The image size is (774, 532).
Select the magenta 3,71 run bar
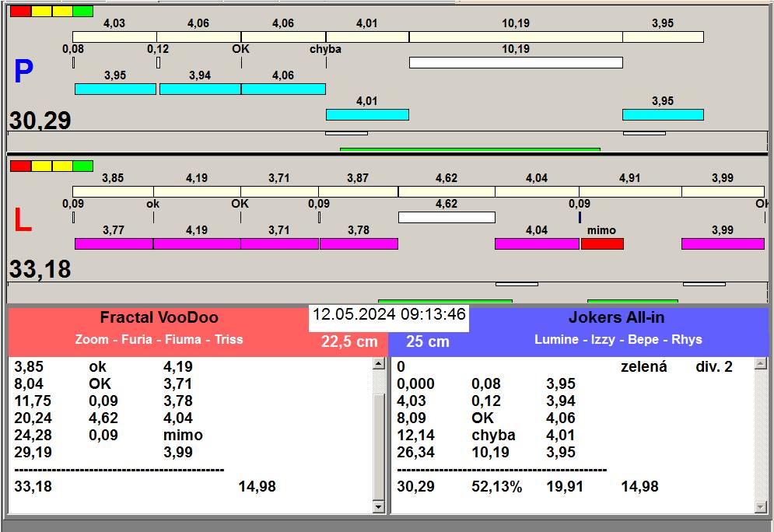click(279, 243)
